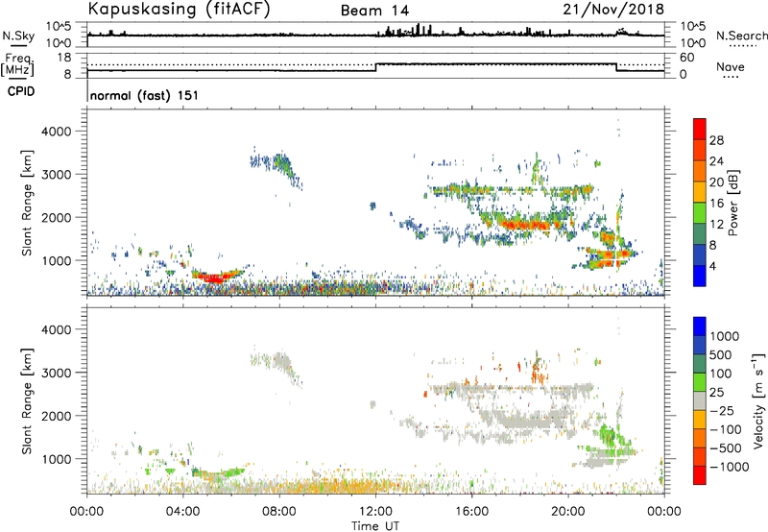768x532 pixels.
Task: Click the '08:00' time axis tick label
Action: pyautogui.click(x=279, y=512)
